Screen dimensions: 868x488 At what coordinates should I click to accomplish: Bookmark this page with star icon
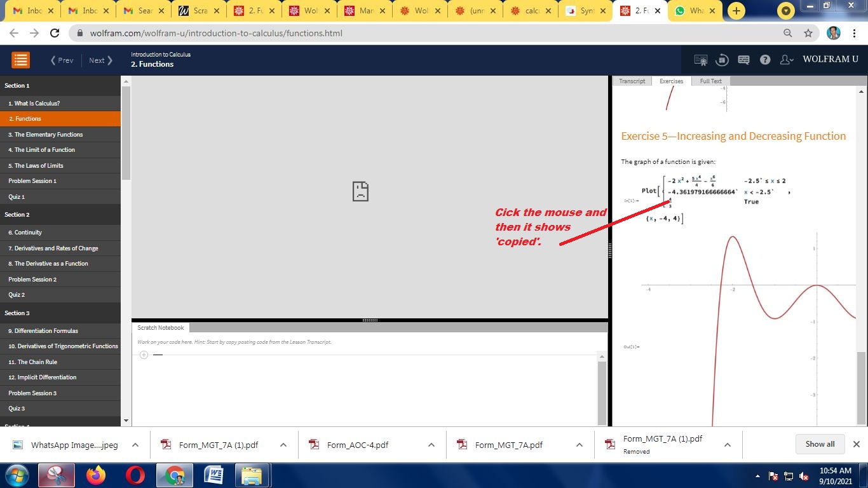coord(808,33)
